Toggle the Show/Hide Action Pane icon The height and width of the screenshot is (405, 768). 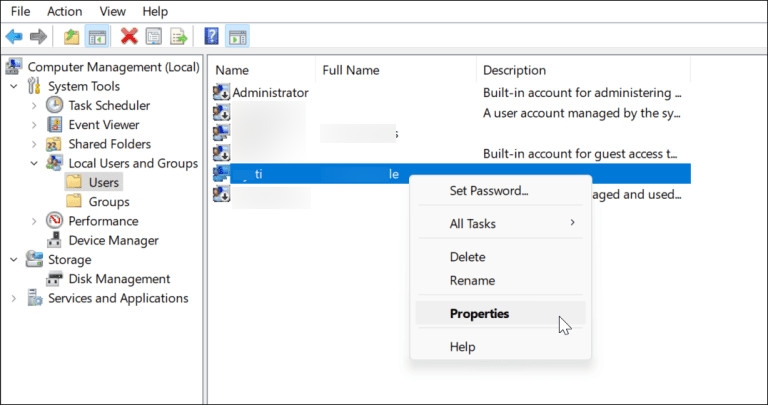pos(238,36)
